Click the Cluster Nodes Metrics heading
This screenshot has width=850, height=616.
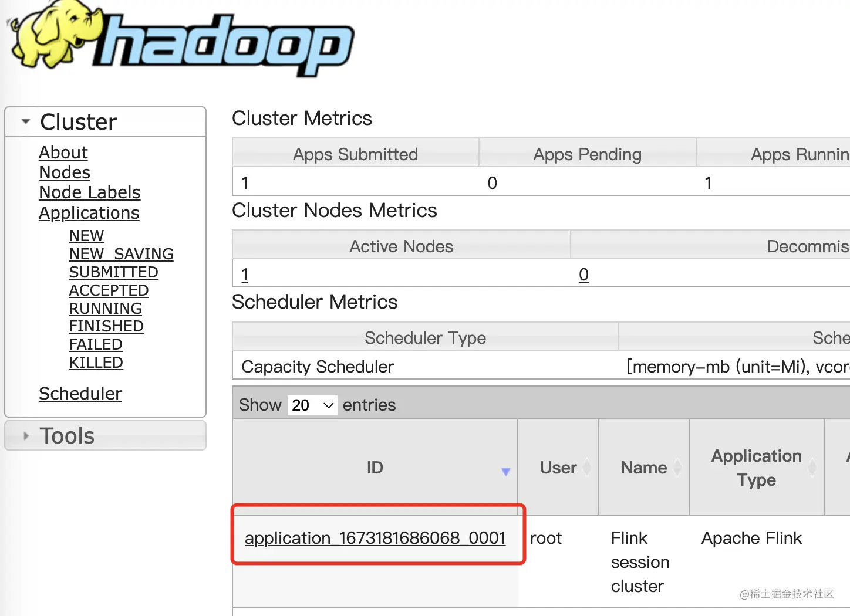335,211
